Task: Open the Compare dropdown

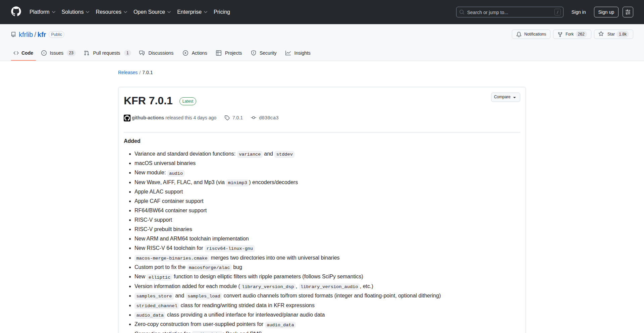Action: pos(505,97)
